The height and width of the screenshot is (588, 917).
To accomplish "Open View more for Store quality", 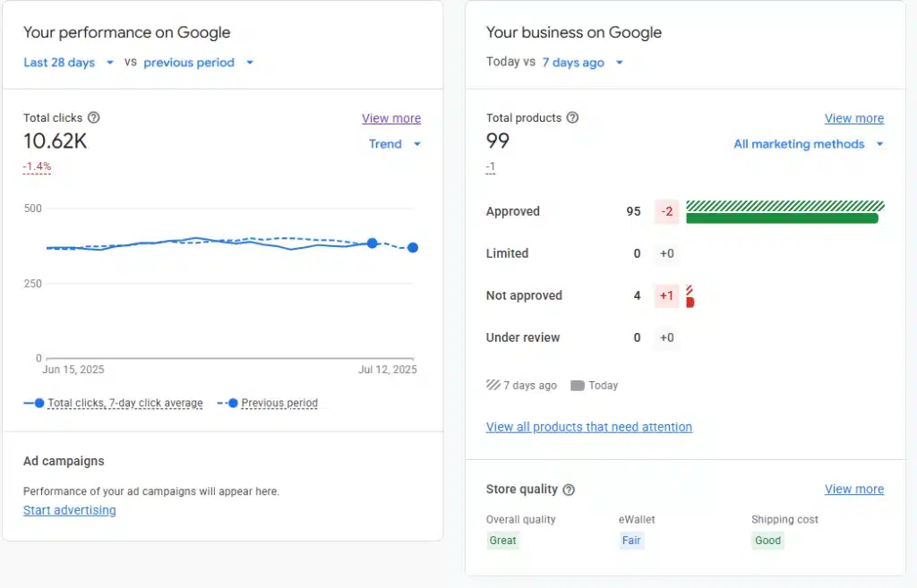I will click(853, 490).
